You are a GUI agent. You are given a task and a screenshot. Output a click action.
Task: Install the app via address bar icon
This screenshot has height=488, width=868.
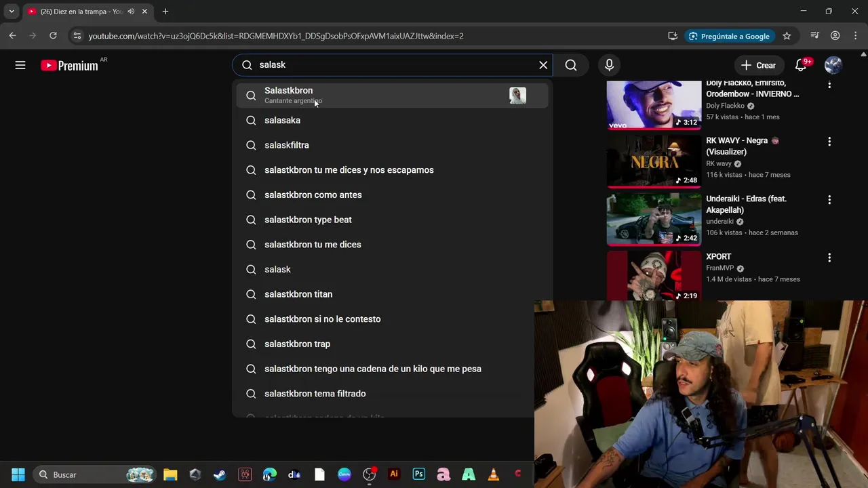tap(673, 36)
